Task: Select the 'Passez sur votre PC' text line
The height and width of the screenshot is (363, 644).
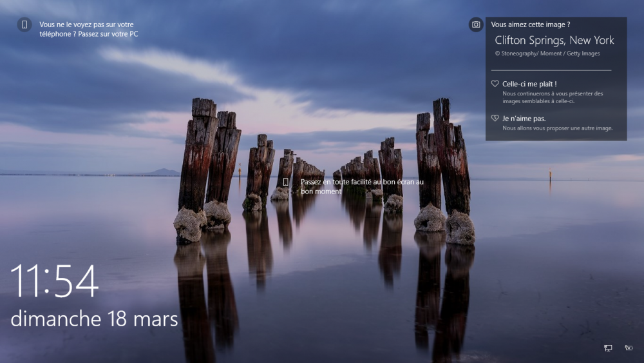Action: [x=108, y=34]
